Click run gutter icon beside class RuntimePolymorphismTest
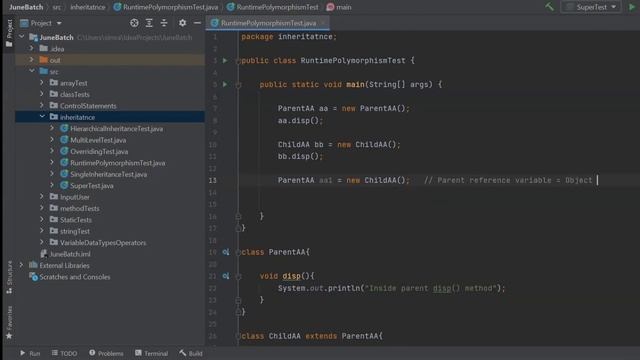The height and width of the screenshot is (360, 640). click(x=225, y=60)
